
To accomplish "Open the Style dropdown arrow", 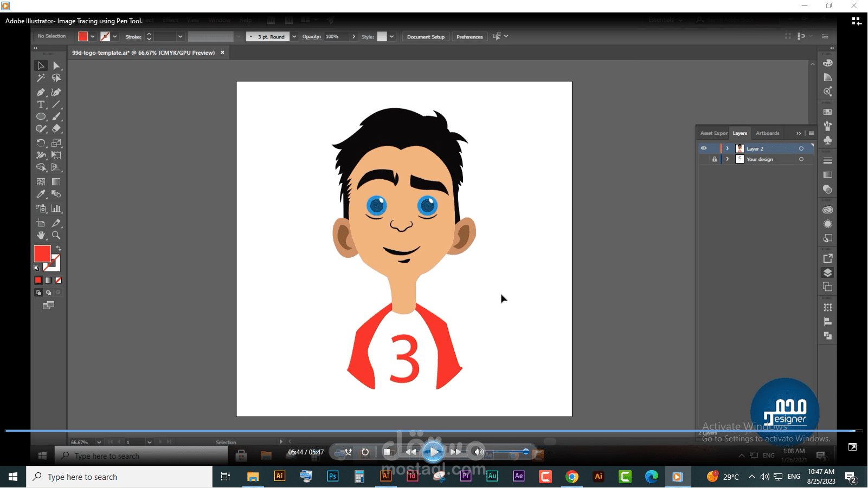I will 391,37.
